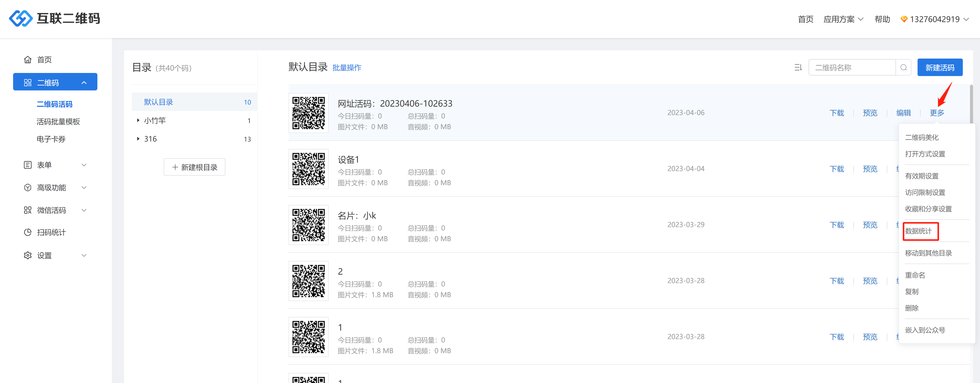980x383 pixels.
Task: Select 二维码美化 in the more menu
Action: (x=921, y=137)
